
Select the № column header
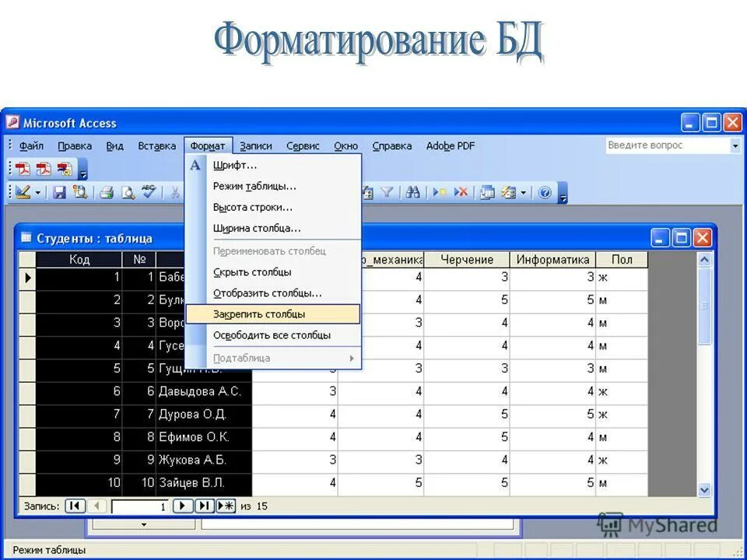tap(139, 260)
